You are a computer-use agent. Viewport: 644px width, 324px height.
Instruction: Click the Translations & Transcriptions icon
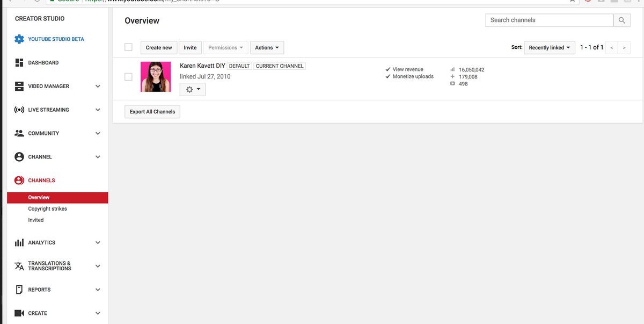(x=19, y=266)
